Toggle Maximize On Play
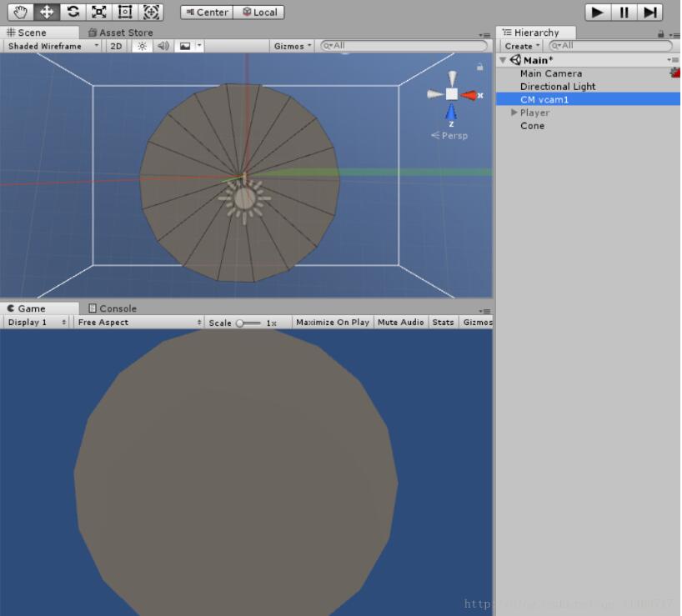The image size is (682, 616). 333,322
